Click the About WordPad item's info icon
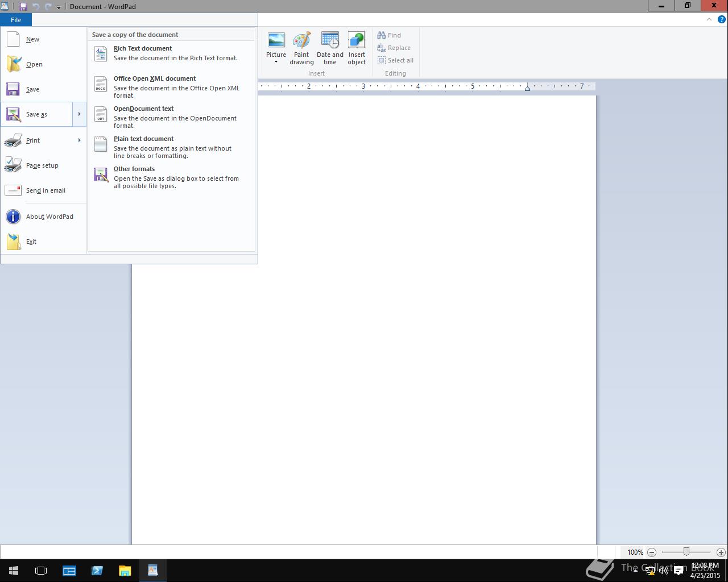This screenshot has height=582, width=728. click(13, 217)
